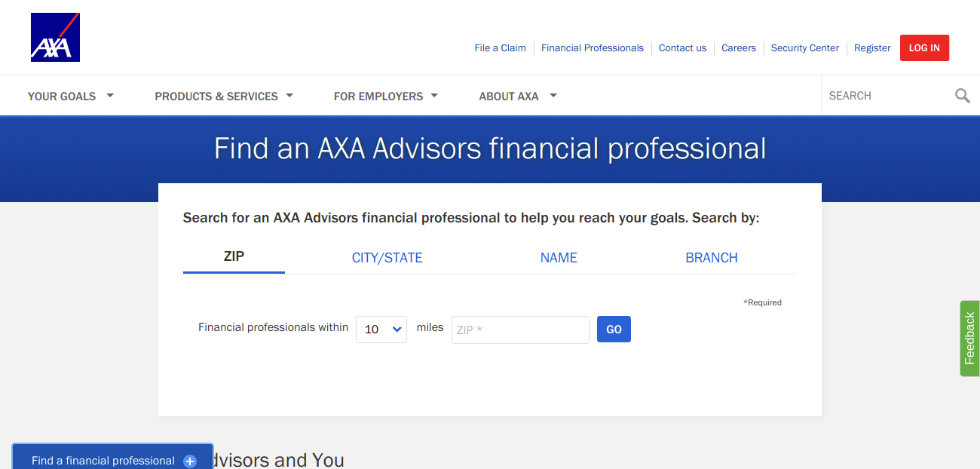
Task: Open the File a Claim link
Action: pyautogui.click(x=500, y=48)
